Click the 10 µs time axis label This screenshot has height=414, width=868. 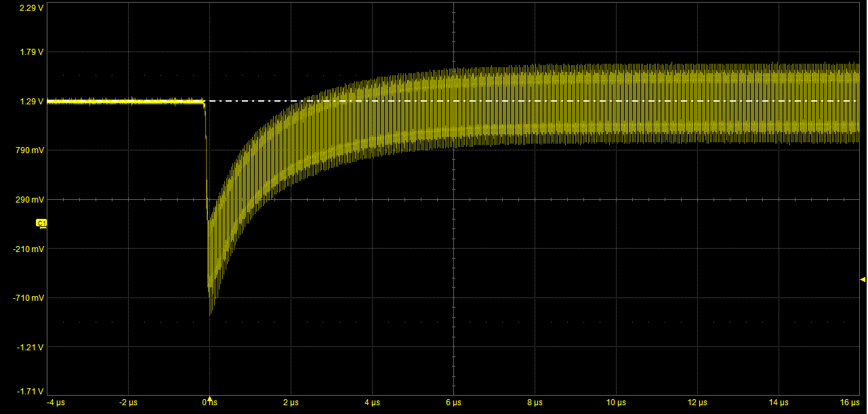617,403
